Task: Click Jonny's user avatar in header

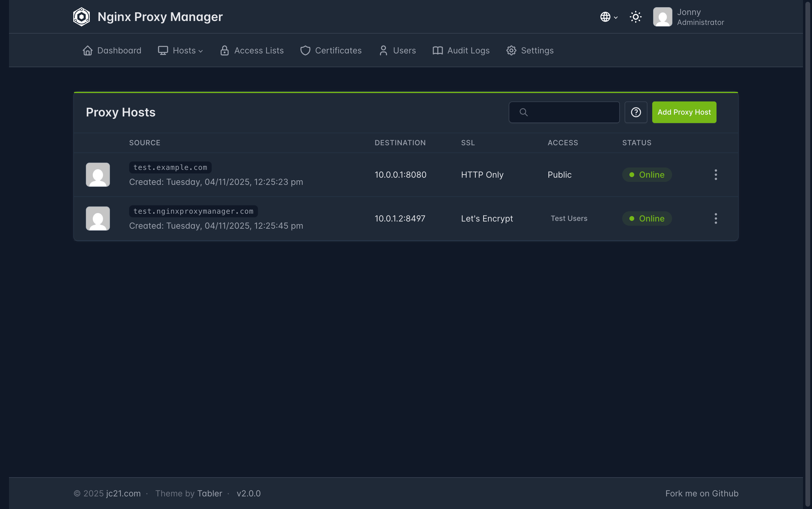Action: tap(662, 17)
